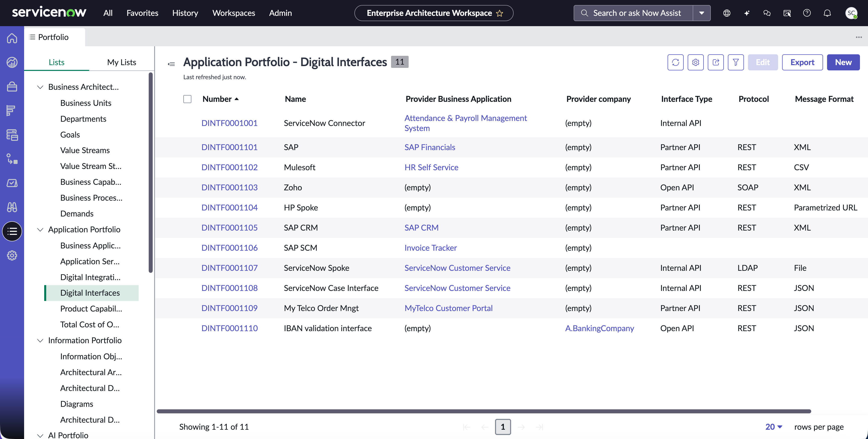Open the dashboard gauge icon in sidebar
The width and height of the screenshot is (868, 439).
(x=12, y=62)
